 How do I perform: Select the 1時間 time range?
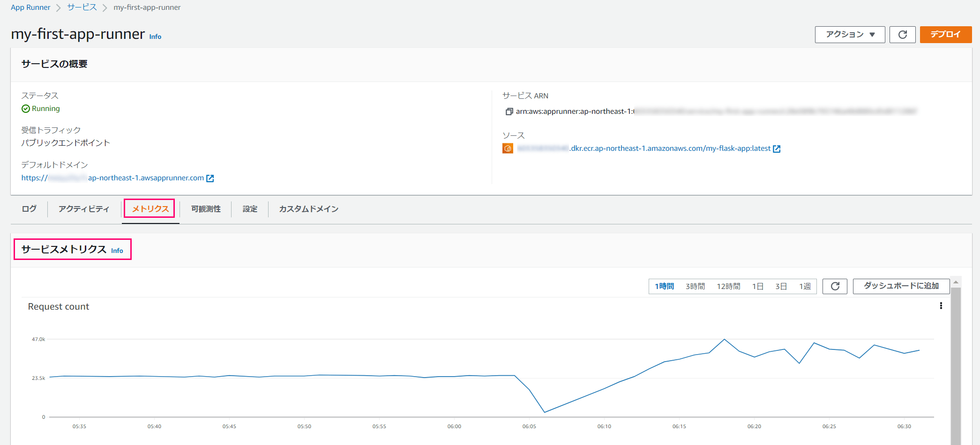tap(664, 286)
